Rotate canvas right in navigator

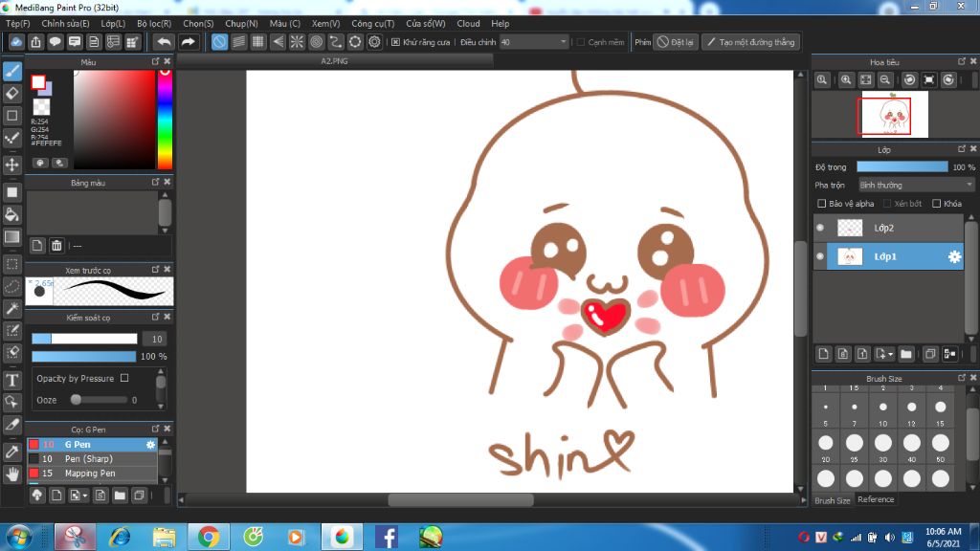[x=948, y=80]
